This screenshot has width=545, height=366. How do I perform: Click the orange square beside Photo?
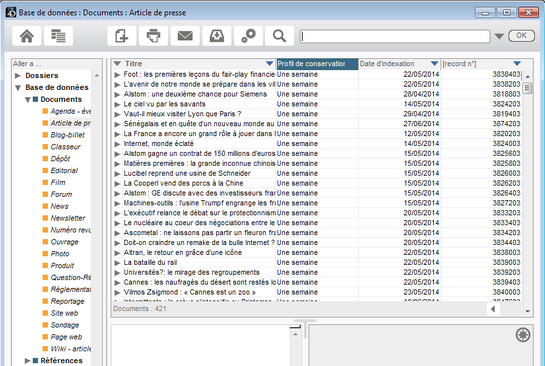[x=45, y=254]
